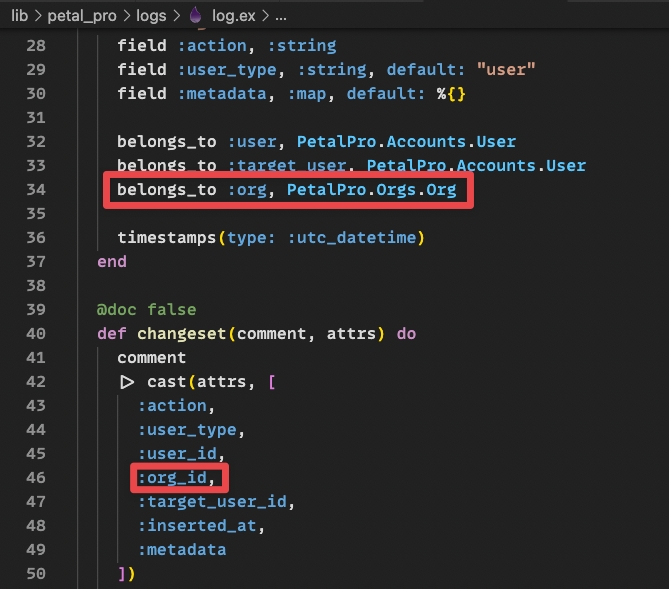The width and height of the screenshot is (669, 589).
Task: Click the trailing ellipsis in the breadcrumb
Action: [280, 17]
